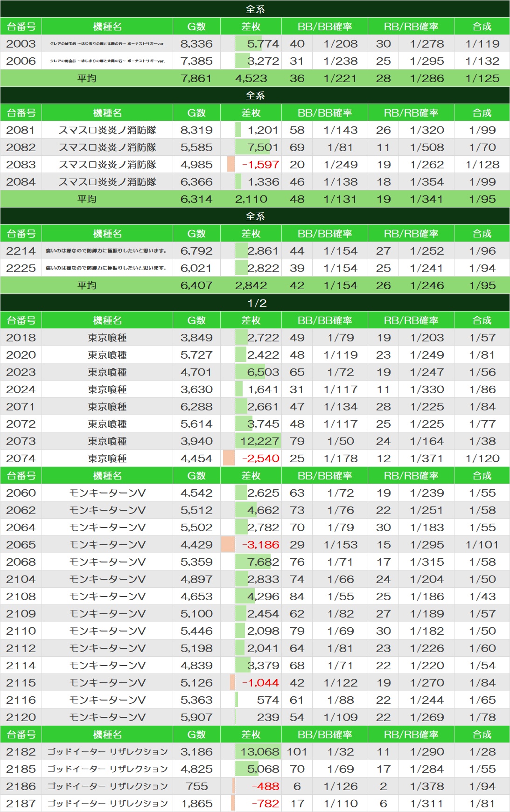Screen dimensions: 510x812
Task: Click machine number 2006 cell
Action: [21, 61]
